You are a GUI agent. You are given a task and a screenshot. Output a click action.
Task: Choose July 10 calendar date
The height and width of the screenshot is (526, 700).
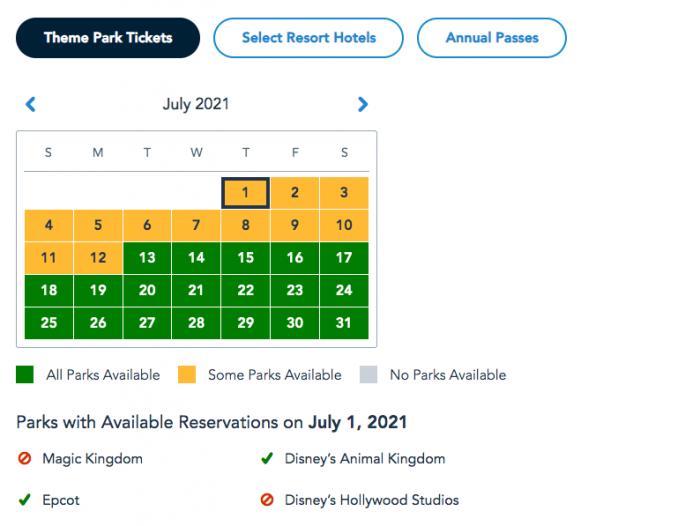click(x=344, y=225)
